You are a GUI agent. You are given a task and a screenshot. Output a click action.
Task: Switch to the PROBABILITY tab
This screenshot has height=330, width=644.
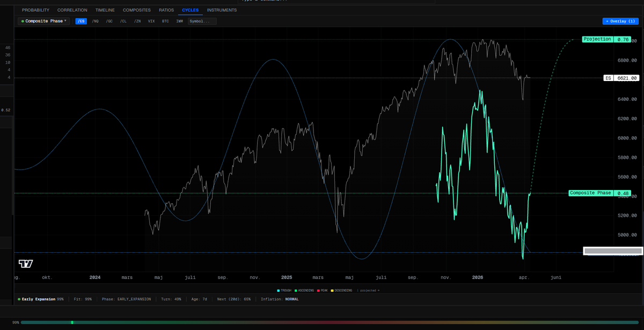pos(35,10)
